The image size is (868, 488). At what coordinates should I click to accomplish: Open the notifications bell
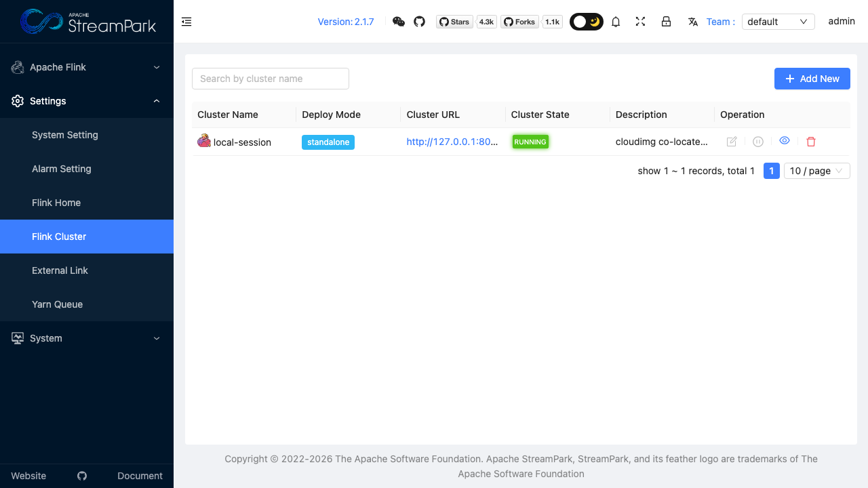pos(616,22)
